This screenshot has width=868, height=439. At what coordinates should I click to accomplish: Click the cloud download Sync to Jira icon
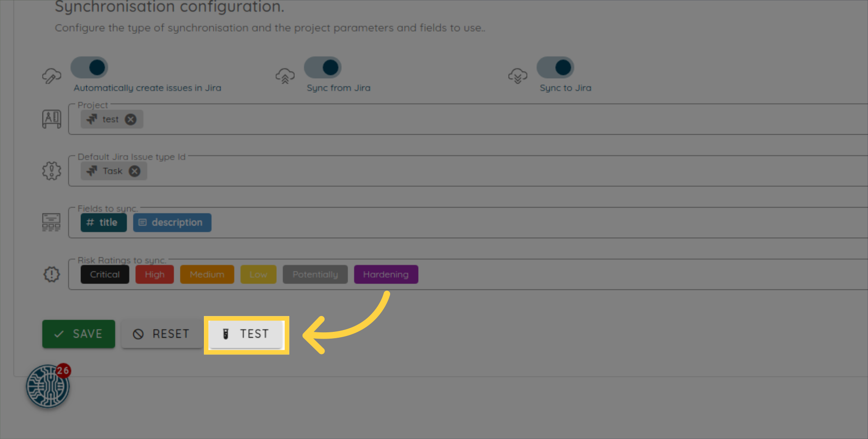click(518, 76)
